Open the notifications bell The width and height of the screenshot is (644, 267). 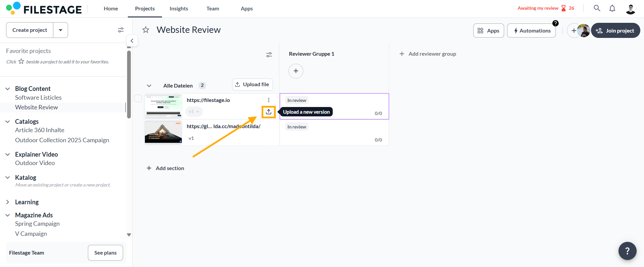(x=612, y=8)
